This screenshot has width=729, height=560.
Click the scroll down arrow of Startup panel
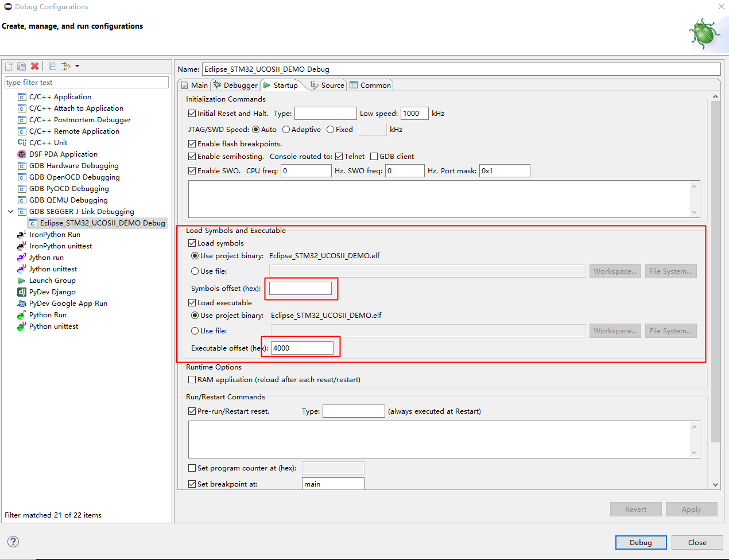click(715, 485)
